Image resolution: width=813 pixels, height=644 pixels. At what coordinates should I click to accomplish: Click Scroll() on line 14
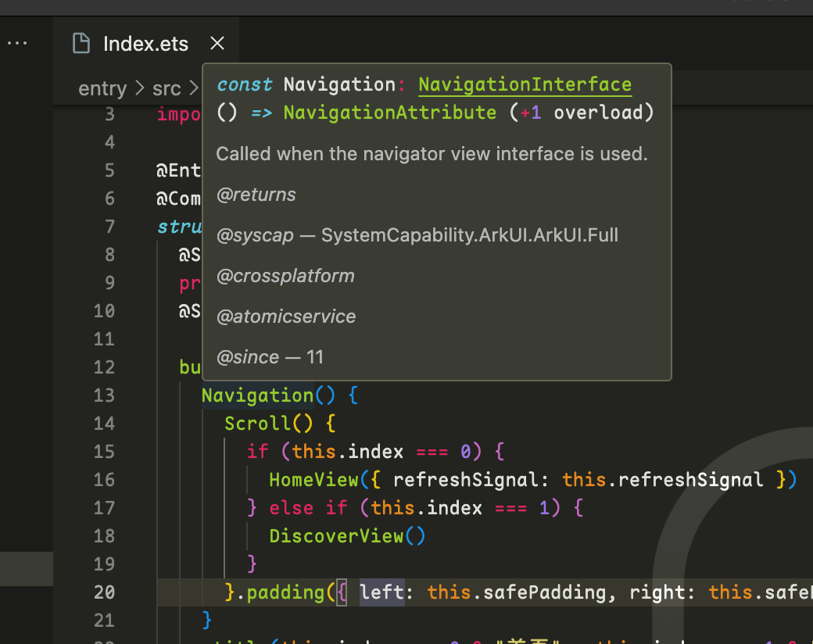(269, 424)
